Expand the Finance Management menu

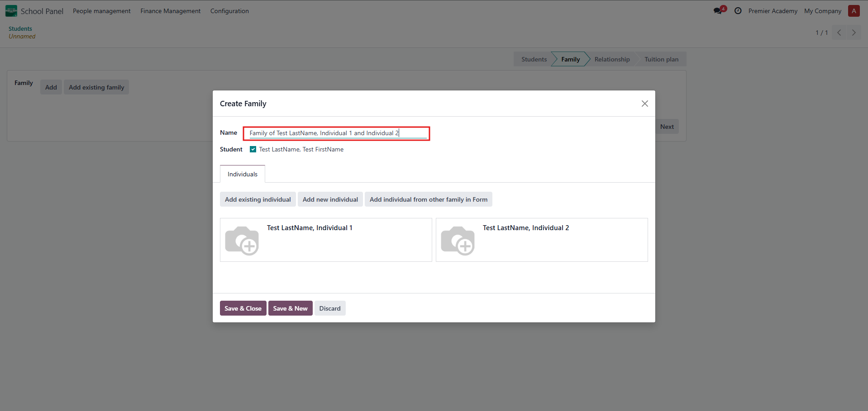pos(170,11)
